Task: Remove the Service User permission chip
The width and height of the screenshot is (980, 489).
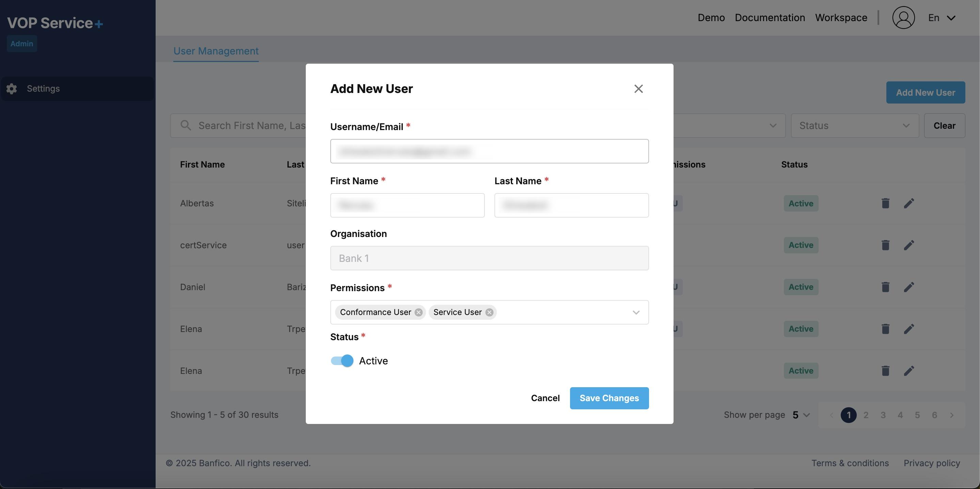Action: (x=489, y=312)
